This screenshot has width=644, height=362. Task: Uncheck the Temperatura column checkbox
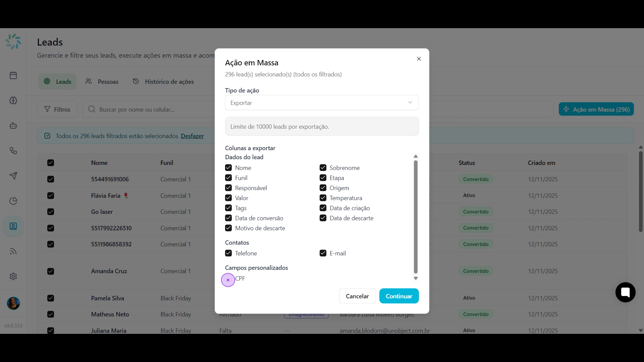click(323, 198)
